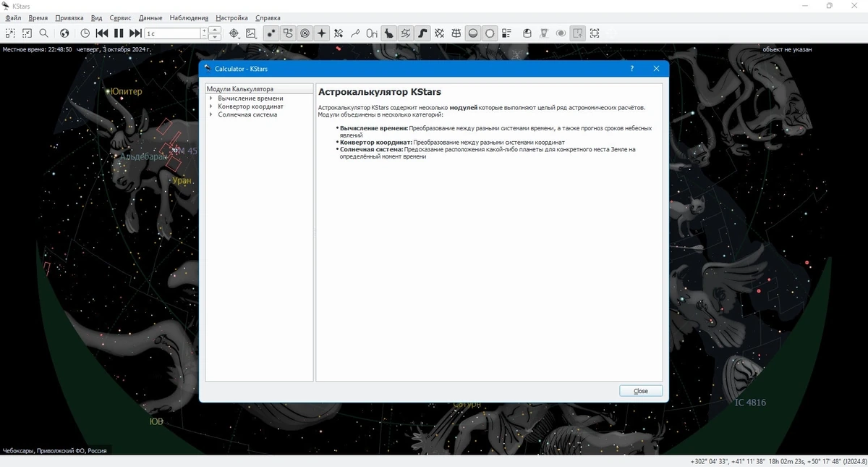Click the coordinates readout in status bar
The image size is (868, 467).
(x=778, y=461)
